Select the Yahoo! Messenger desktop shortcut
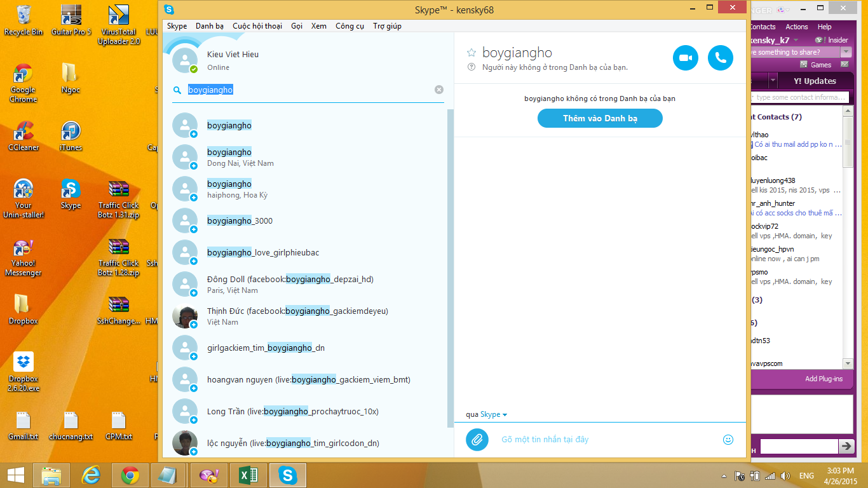The image size is (868, 488). [x=24, y=257]
